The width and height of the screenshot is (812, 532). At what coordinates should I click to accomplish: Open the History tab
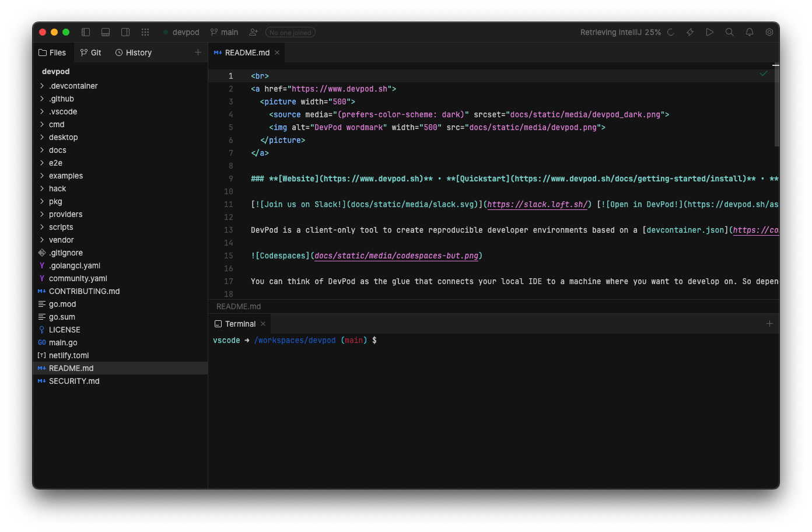133,52
